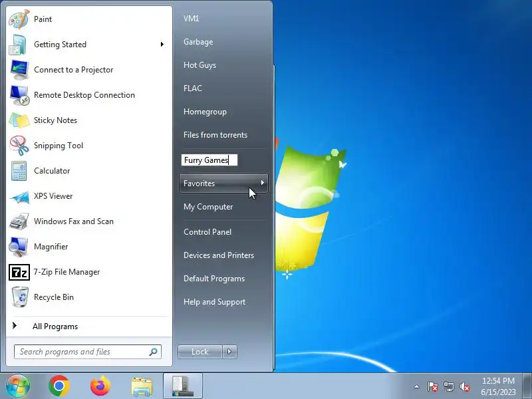Launch the Snipping Tool icon

pyautogui.click(x=19, y=146)
